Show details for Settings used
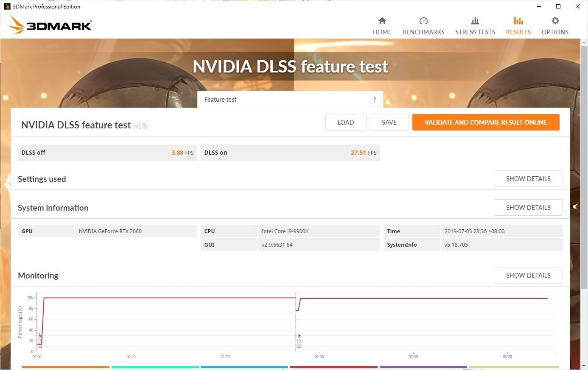 [x=528, y=179]
